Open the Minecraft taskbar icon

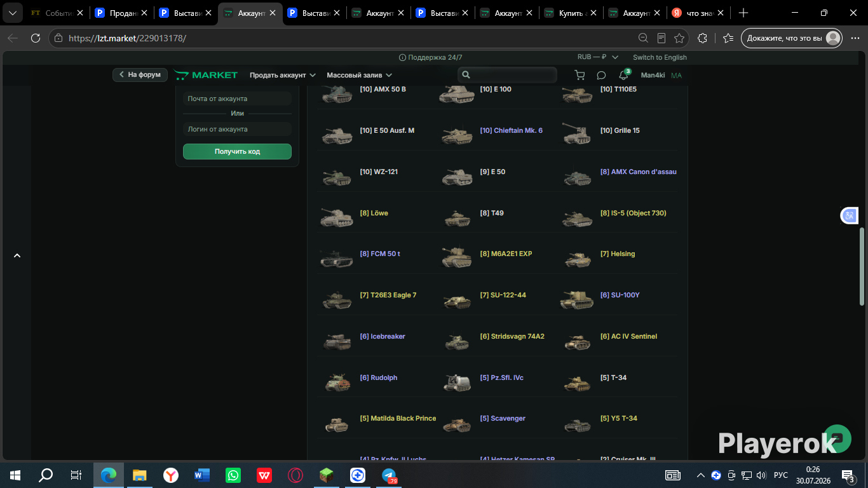[327, 475]
